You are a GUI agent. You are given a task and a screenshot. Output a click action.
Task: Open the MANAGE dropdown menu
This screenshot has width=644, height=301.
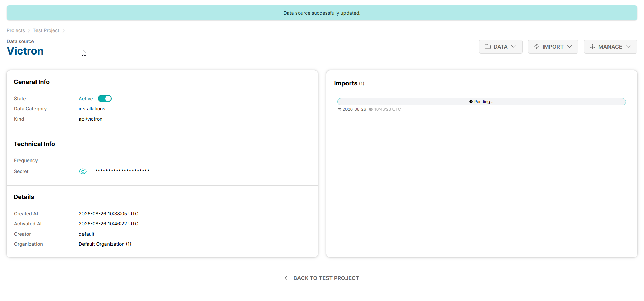pos(610,47)
